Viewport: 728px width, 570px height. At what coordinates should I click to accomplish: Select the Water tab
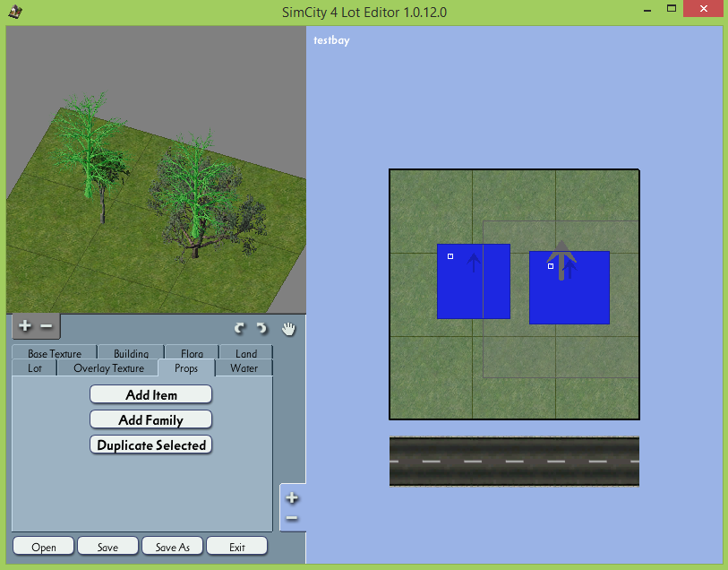(x=244, y=368)
